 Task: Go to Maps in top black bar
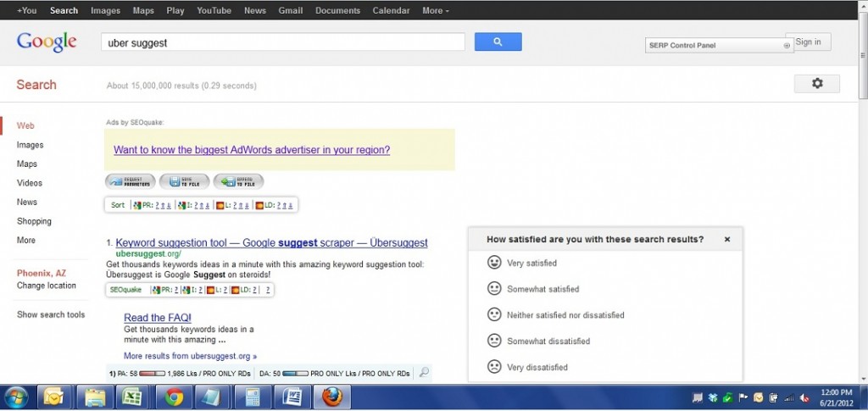[x=143, y=10]
